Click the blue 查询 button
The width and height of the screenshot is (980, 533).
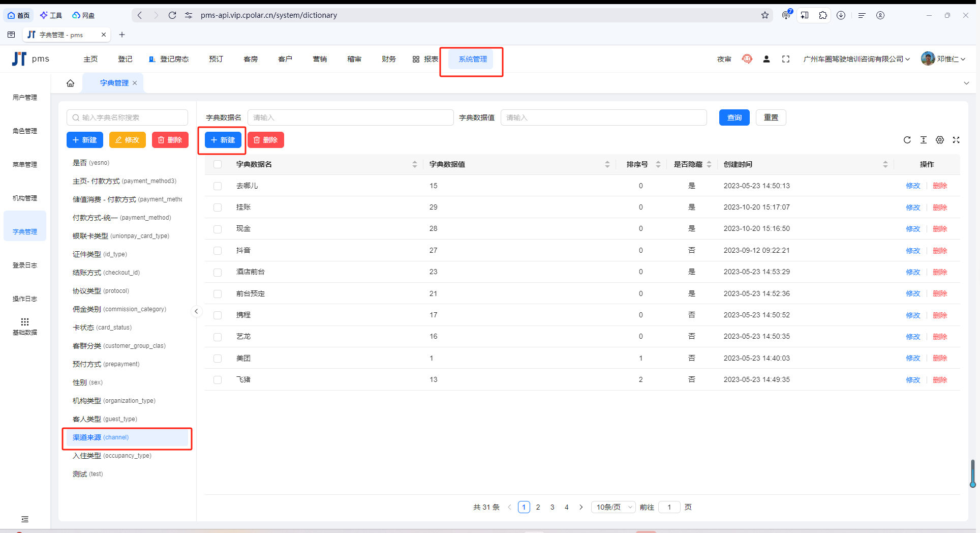click(734, 117)
